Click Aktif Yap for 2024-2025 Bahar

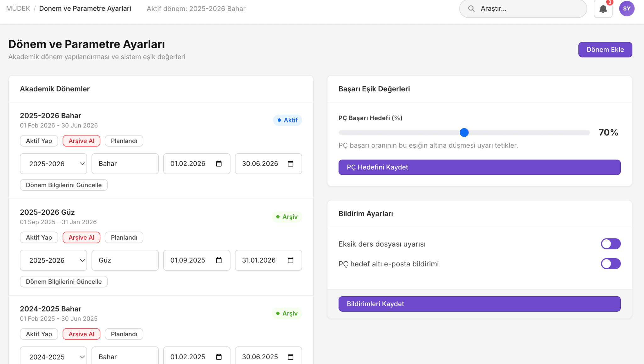point(39,334)
